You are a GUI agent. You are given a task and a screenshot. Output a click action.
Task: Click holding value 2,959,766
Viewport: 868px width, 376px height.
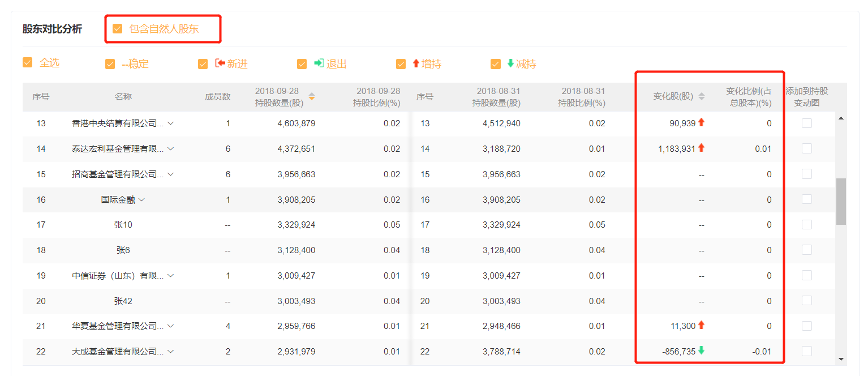tap(297, 326)
